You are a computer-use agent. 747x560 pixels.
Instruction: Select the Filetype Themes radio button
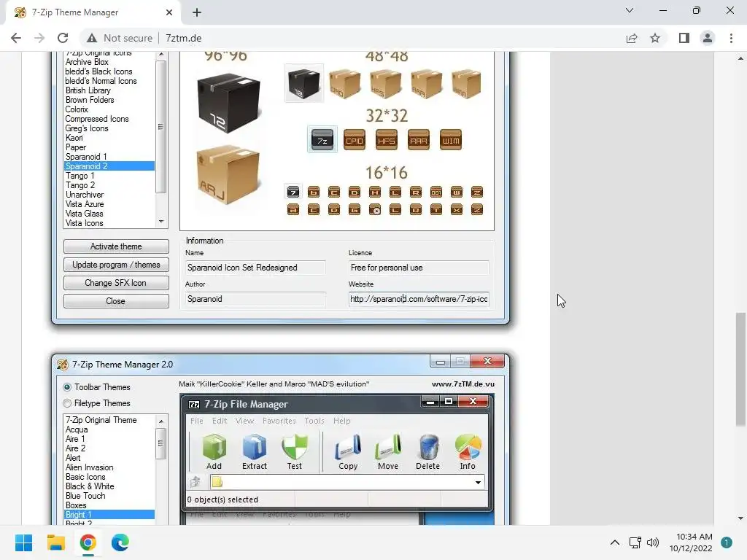click(67, 403)
